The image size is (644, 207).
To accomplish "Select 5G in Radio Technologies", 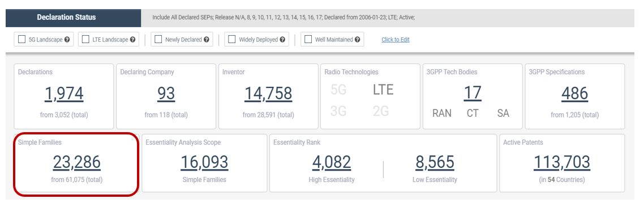I will (x=338, y=90).
